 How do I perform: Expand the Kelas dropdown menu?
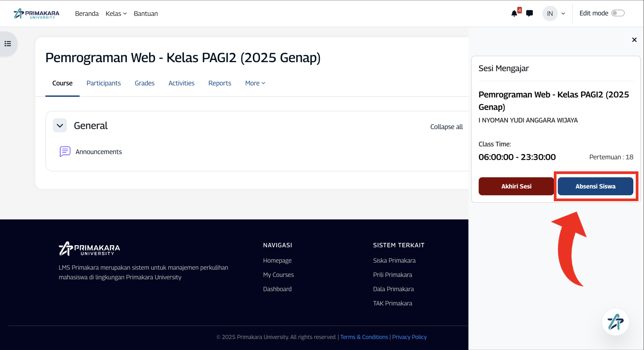point(116,13)
